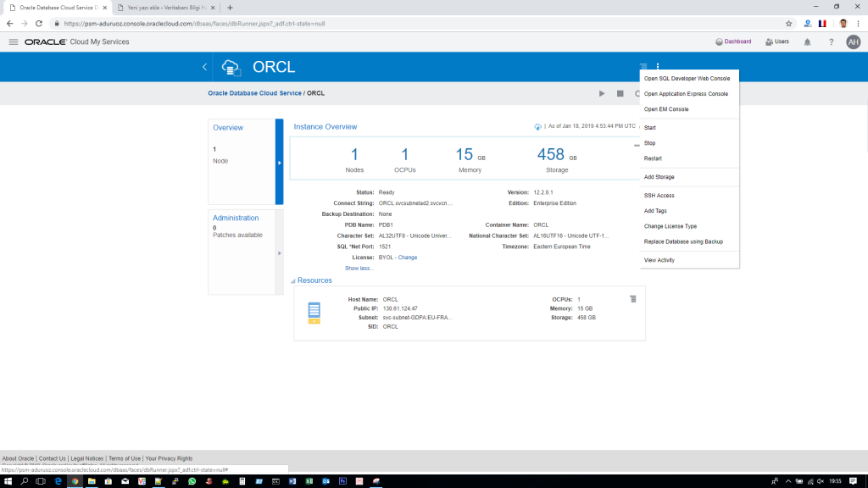Screen dimensions: 868x488
Task: Click the play start icon in toolbar
Action: click(x=602, y=93)
